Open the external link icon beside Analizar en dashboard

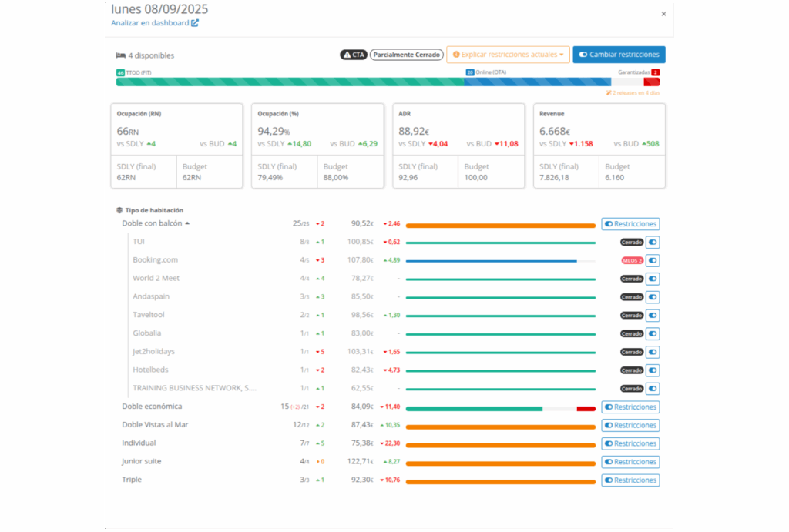point(195,23)
